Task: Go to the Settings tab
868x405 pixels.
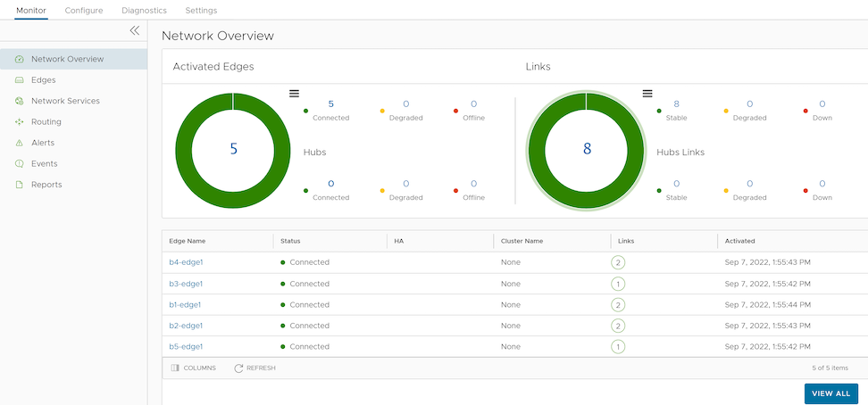Action: coord(201,10)
